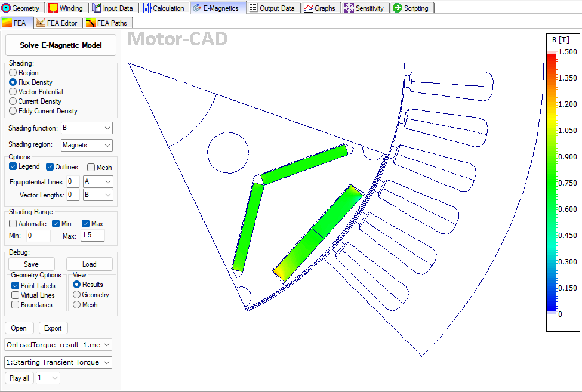The image size is (582, 392).
Task: Click the FEA gradient icon
Action: [x=7, y=23]
